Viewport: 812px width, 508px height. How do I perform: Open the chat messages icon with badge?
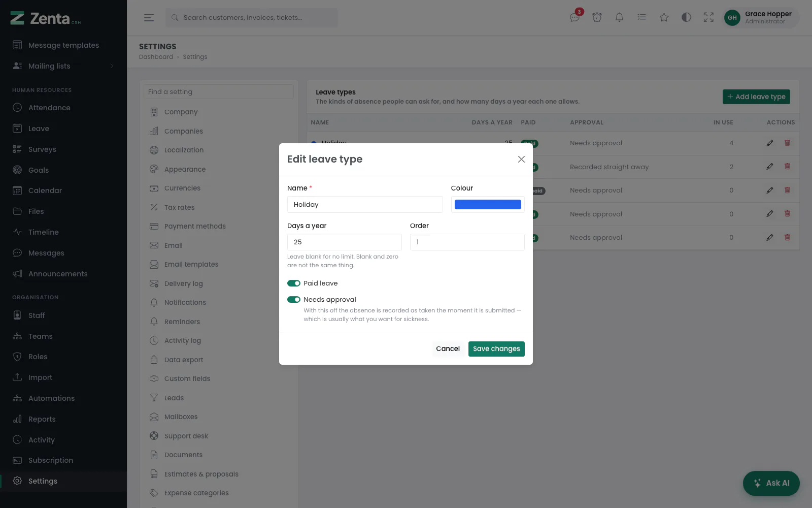(575, 17)
